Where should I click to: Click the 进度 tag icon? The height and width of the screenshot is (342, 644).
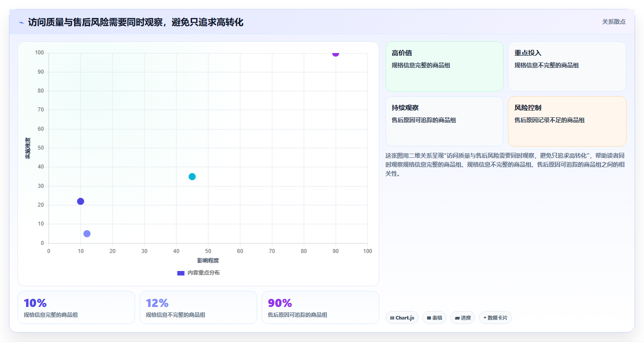point(457,318)
